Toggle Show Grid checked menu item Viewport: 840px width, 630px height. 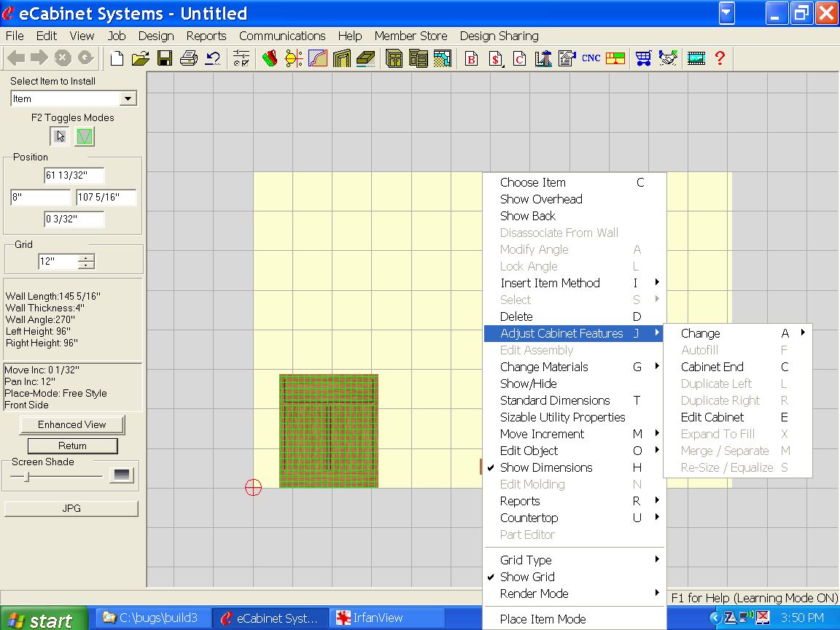pyautogui.click(x=575, y=577)
